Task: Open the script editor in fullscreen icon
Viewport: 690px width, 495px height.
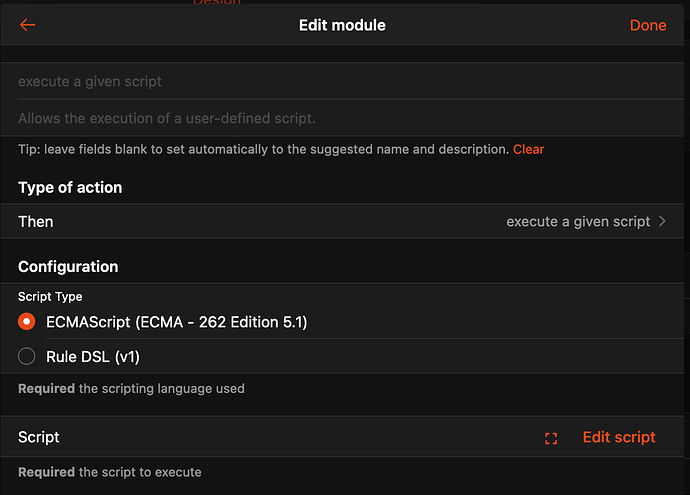Action: pyautogui.click(x=551, y=438)
